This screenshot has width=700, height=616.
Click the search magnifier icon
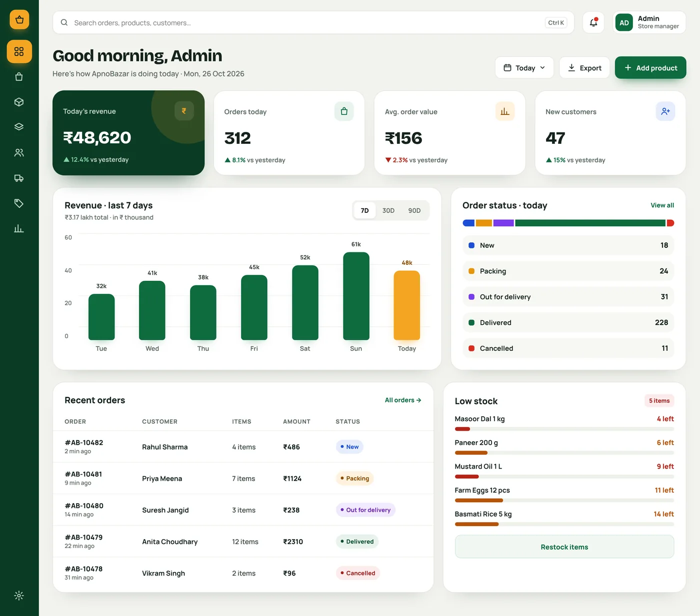64,22
